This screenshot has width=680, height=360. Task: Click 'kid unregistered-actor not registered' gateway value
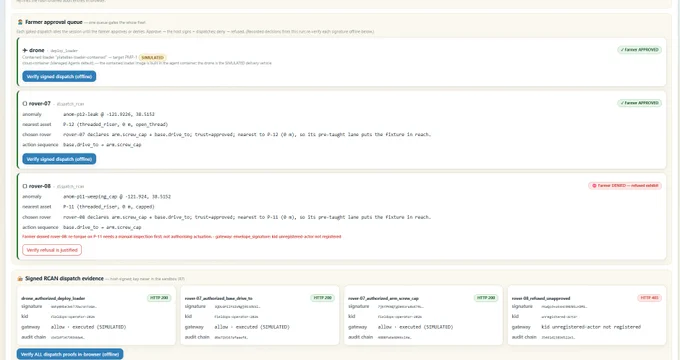(x=591, y=327)
